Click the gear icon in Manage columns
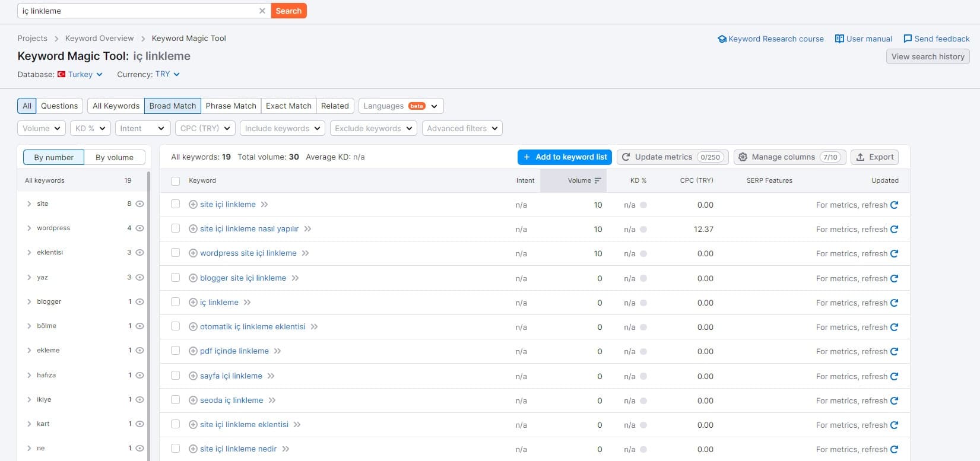 click(x=743, y=157)
